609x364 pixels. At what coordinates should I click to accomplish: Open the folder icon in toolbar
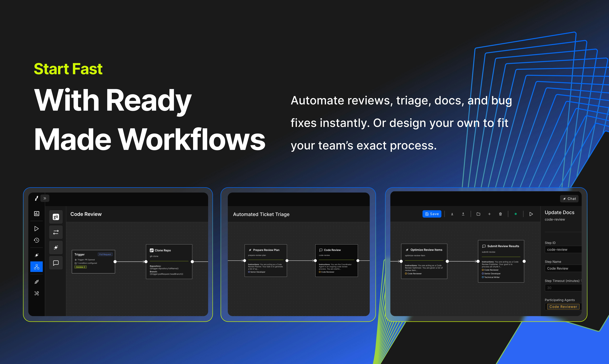coord(478,214)
